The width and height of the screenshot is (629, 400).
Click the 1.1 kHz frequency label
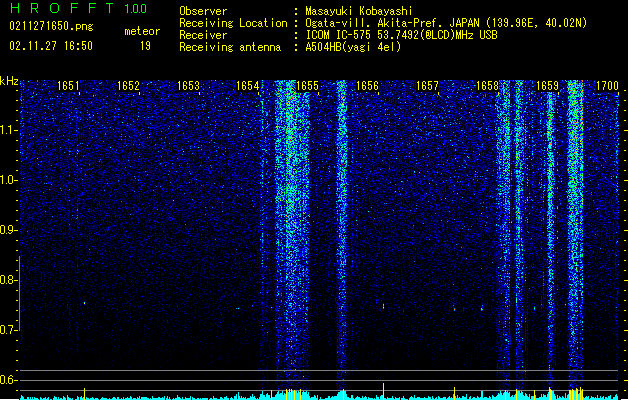(x=9, y=130)
